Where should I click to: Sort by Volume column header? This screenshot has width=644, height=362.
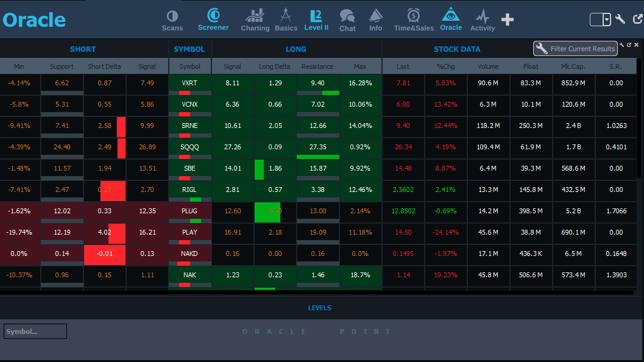[x=488, y=66]
